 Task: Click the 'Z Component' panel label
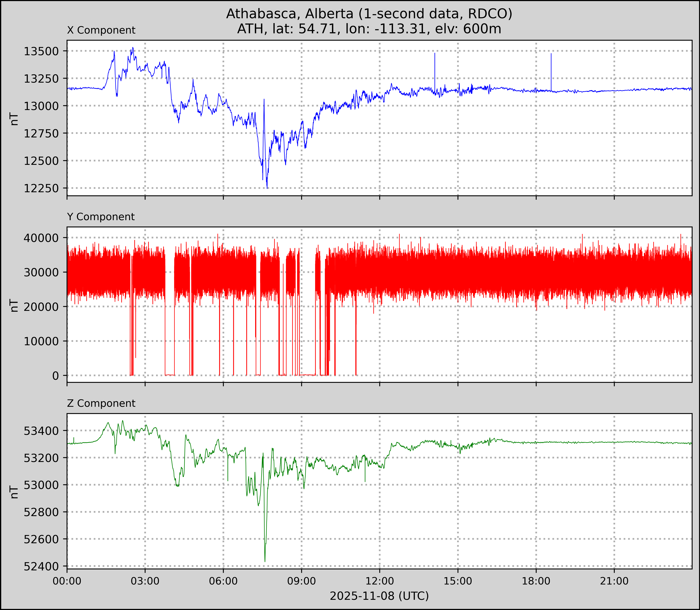pos(101,403)
